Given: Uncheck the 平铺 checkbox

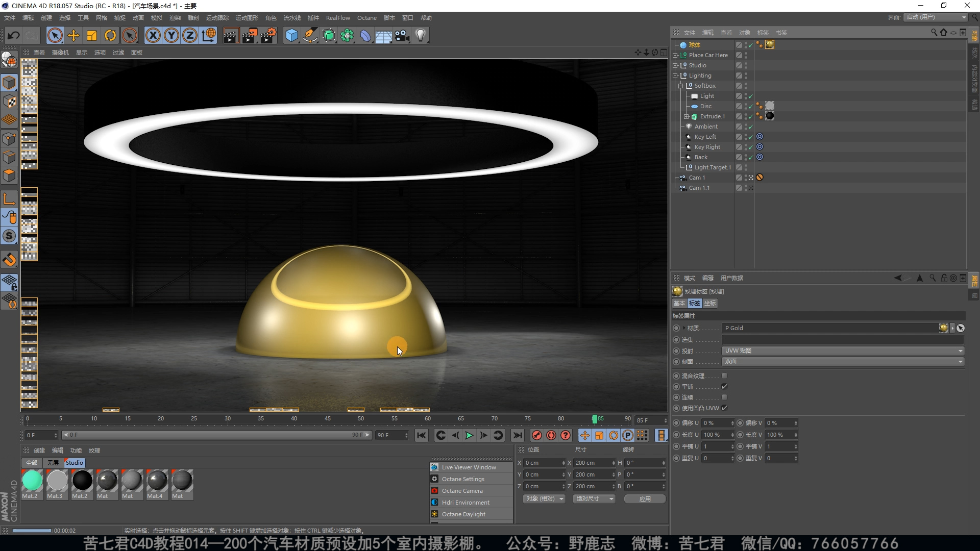Looking at the screenshot, I should [x=724, y=387].
